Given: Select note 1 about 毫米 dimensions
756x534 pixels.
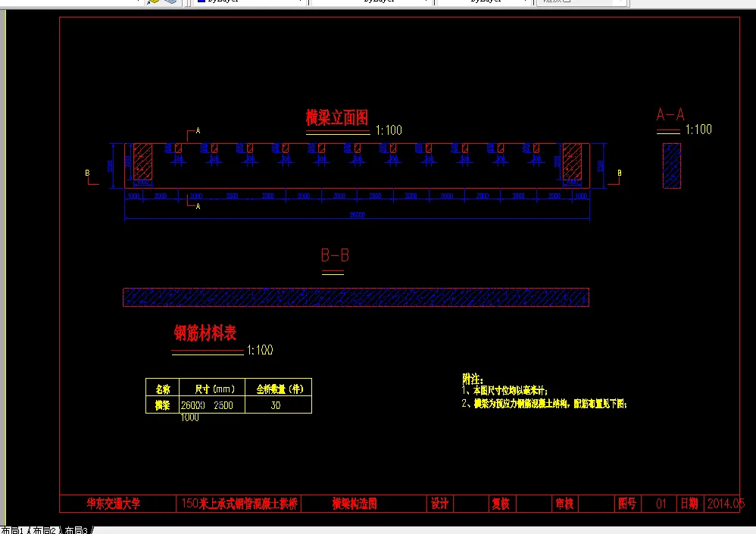Looking at the screenshot, I should coord(505,391).
